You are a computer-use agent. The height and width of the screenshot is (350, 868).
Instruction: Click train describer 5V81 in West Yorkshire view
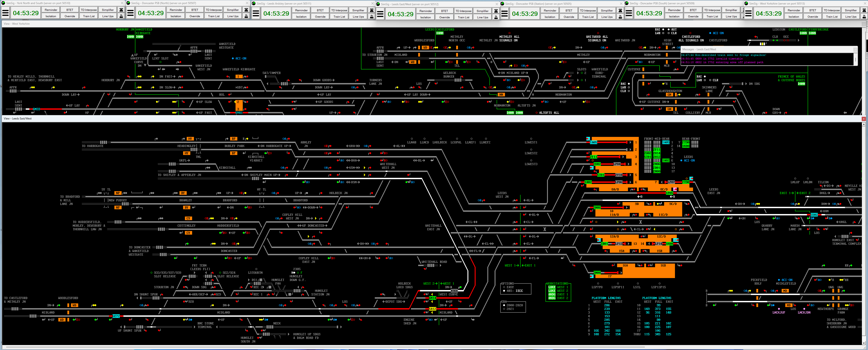click(x=239, y=113)
